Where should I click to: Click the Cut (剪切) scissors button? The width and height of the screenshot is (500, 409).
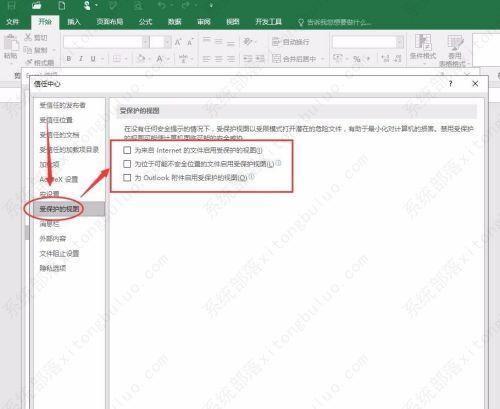tap(36, 38)
